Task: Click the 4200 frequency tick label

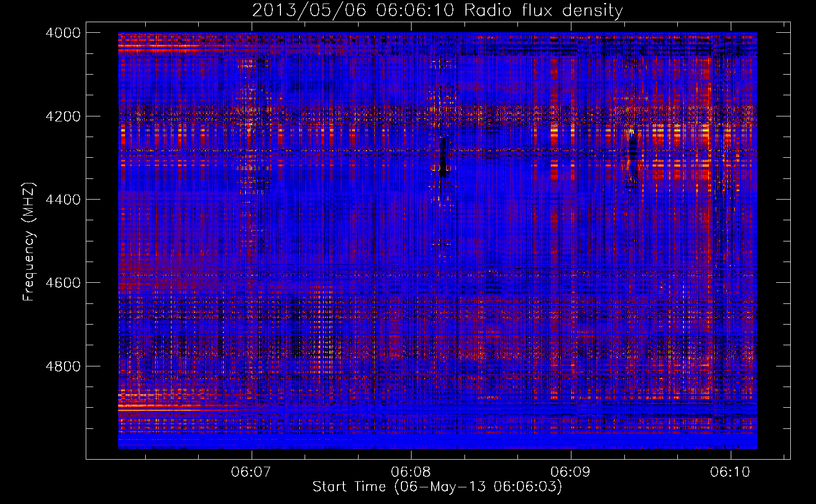Action: coord(63,116)
